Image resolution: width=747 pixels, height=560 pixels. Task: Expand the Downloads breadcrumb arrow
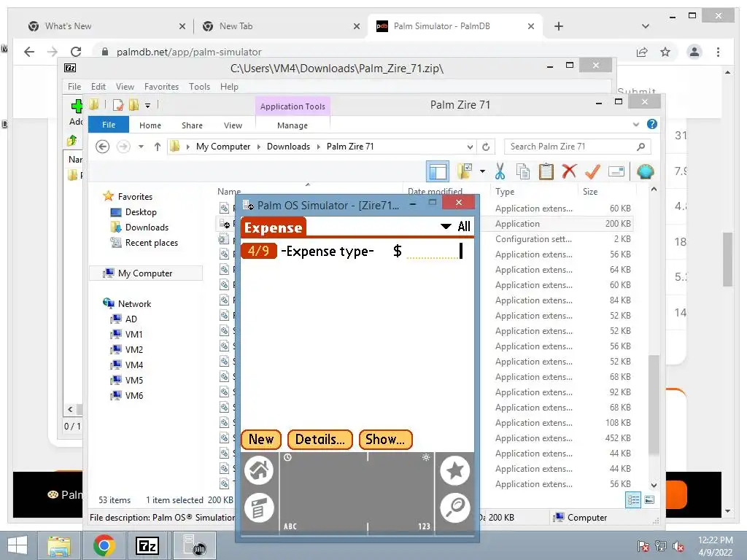click(x=318, y=147)
